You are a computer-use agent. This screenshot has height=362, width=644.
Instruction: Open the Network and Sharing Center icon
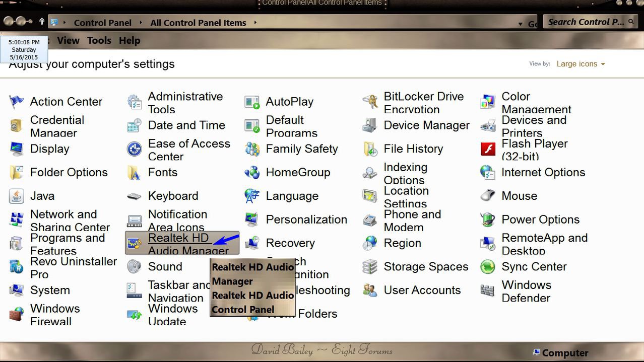[x=17, y=220]
